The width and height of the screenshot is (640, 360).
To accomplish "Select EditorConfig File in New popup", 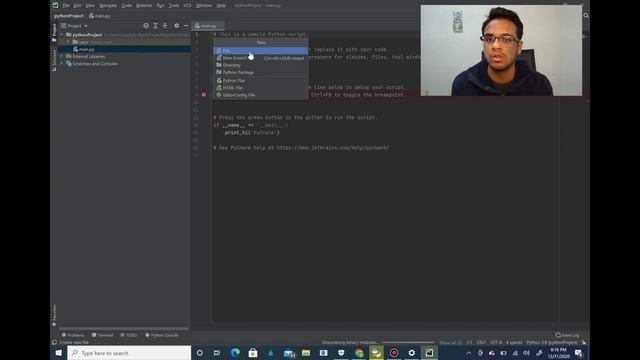I will pyautogui.click(x=260, y=95).
